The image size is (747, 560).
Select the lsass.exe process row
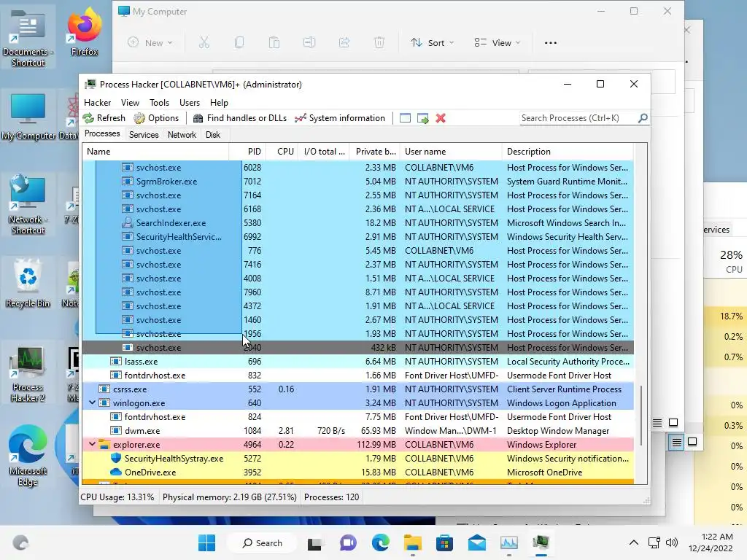tap(357, 362)
